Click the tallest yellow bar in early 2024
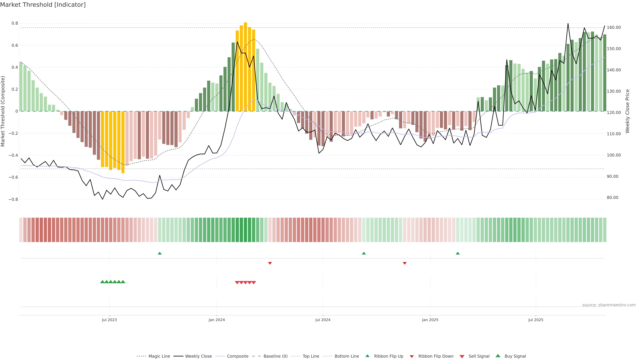Screen dimensions: 644x362 point(245,67)
